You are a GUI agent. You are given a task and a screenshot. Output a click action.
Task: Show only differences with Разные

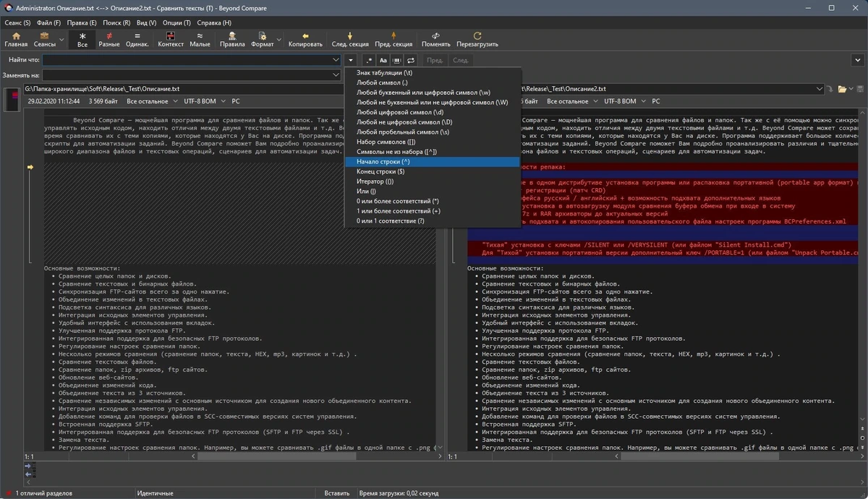pos(109,40)
